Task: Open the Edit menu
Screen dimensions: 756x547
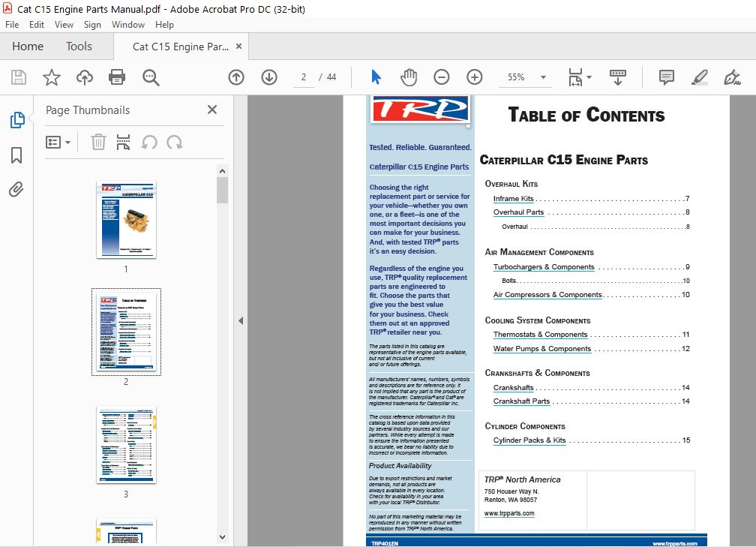Action: (x=37, y=25)
